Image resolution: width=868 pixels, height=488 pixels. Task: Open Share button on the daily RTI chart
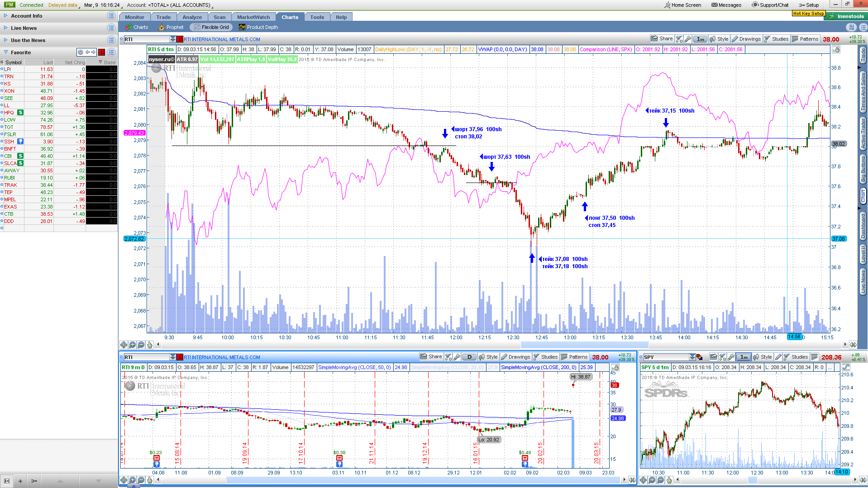[431, 357]
